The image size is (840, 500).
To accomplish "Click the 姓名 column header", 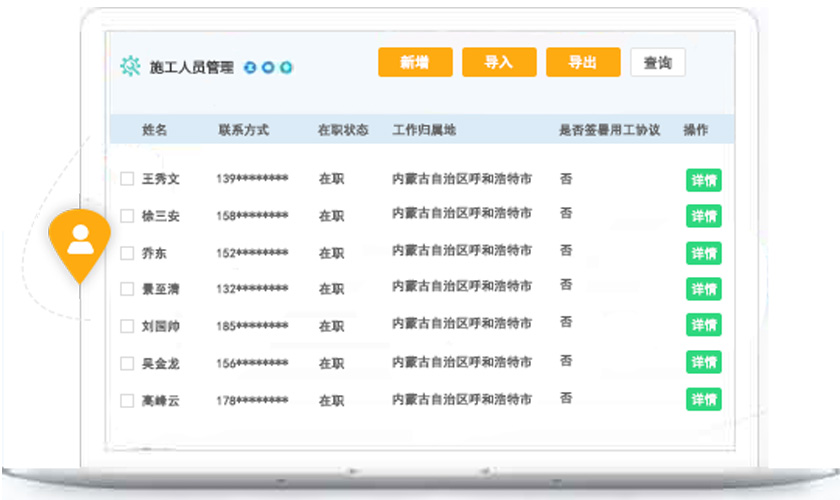I will tap(154, 130).
